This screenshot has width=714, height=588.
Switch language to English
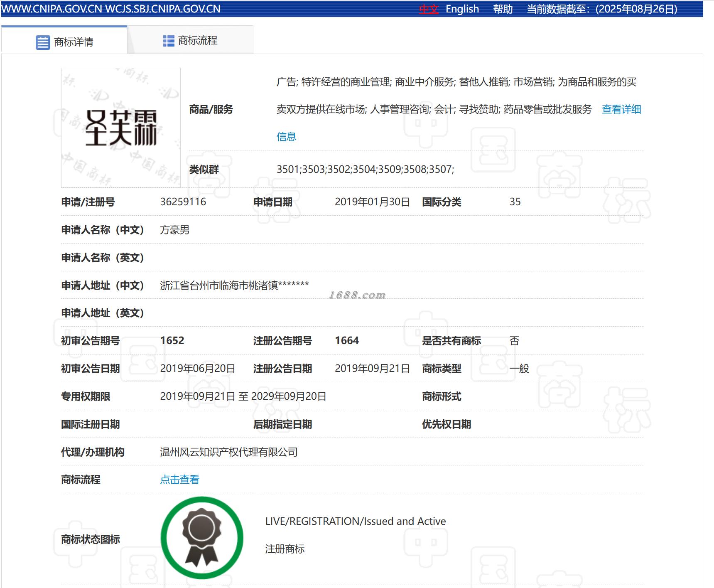[x=462, y=9]
